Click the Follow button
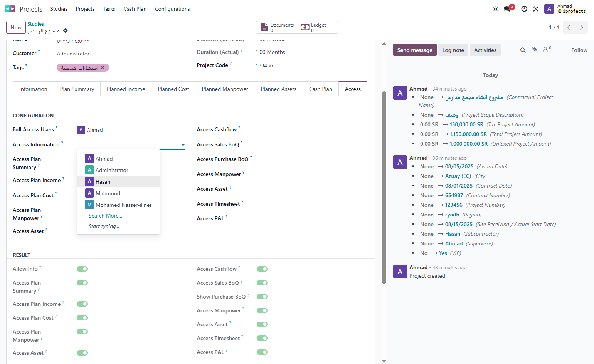Screen dimensions: 594x364 [x=579, y=50]
